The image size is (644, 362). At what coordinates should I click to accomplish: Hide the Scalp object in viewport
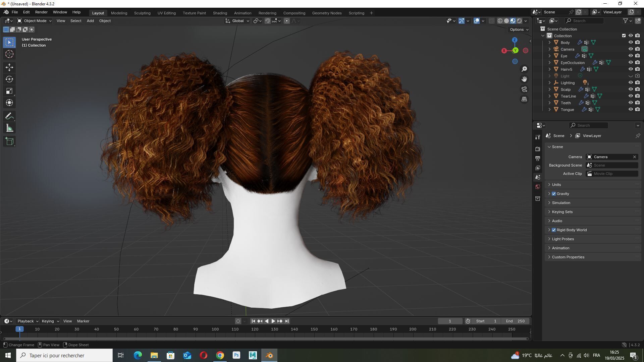[631, 89]
